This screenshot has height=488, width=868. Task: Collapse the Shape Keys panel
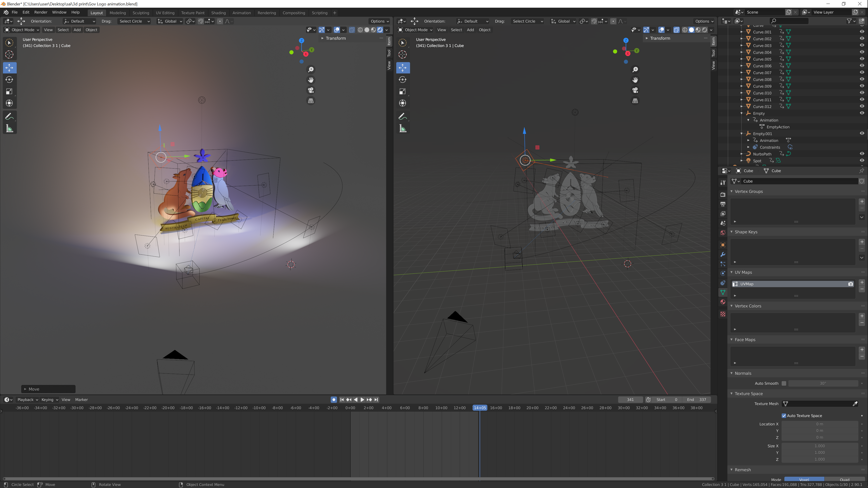click(731, 232)
